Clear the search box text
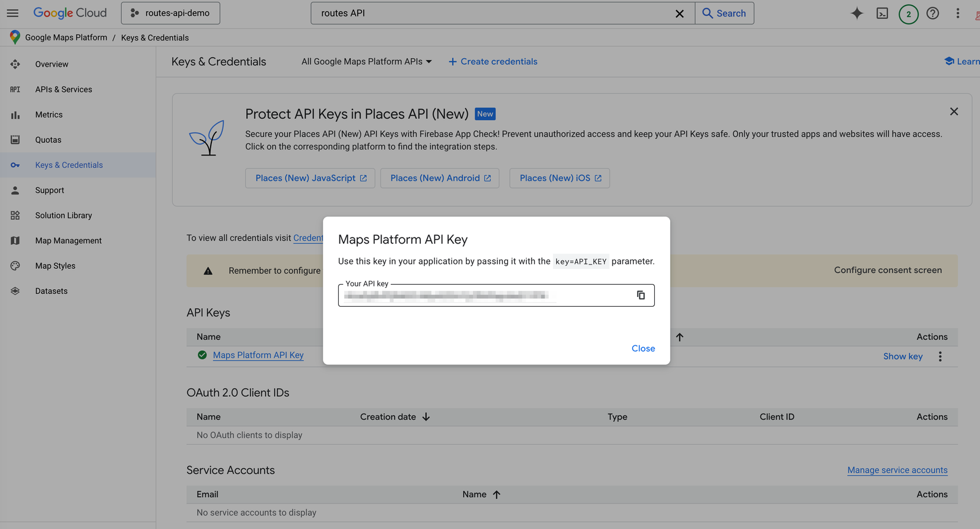The height and width of the screenshot is (529, 980). click(x=679, y=13)
